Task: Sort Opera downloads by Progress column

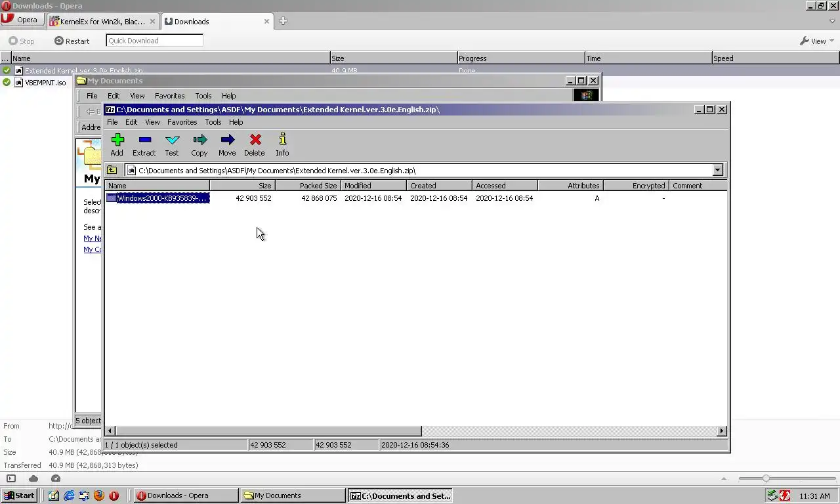Action: point(520,58)
